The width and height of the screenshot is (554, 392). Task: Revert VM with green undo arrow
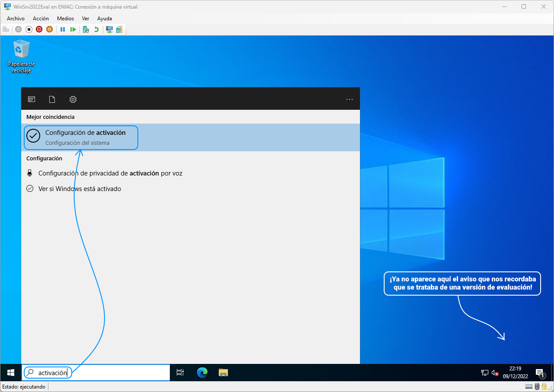96,29
